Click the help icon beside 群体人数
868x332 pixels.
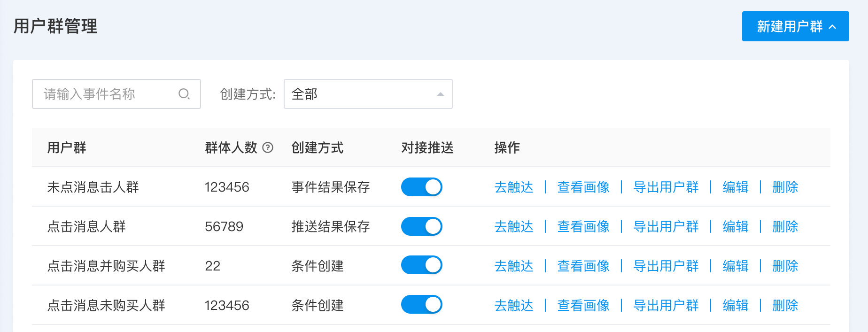(x=268, y=147)
